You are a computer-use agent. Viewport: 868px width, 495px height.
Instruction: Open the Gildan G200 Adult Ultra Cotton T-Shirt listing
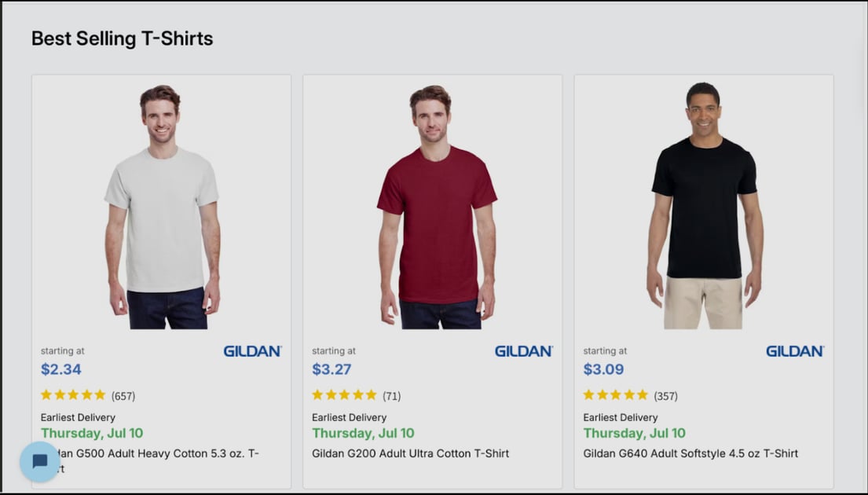(409, 453)
